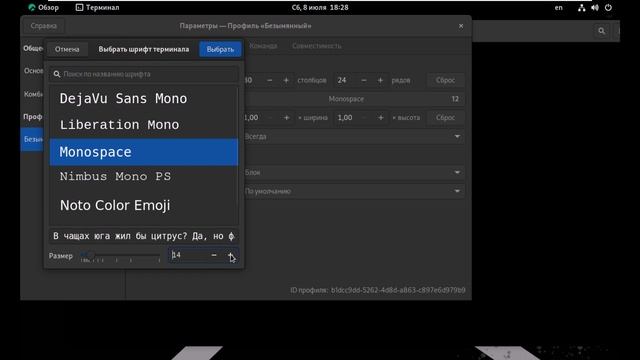Open the volume speaker icon
This screenshot has height=360, width=640.
point(595,7)
